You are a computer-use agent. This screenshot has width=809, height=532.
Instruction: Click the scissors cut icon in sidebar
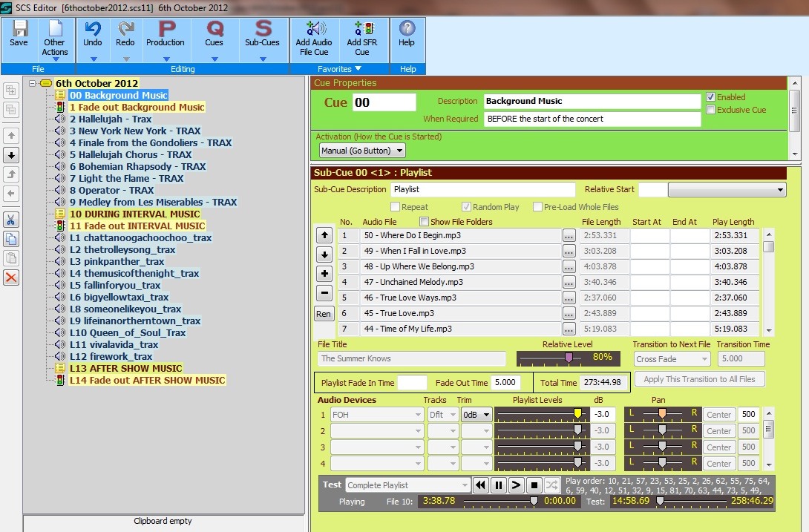coord(11,220)
